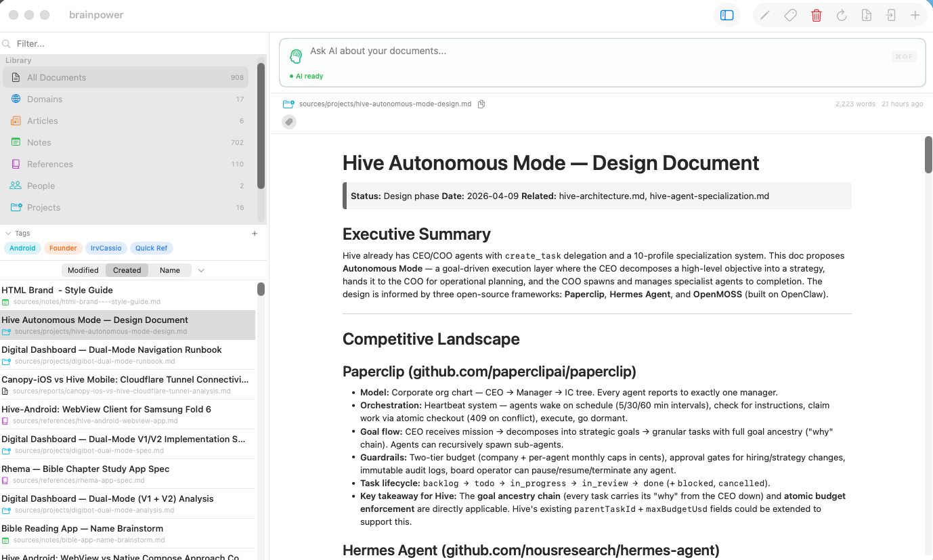Collapse the Tags section chevron

tap(8, 233)
